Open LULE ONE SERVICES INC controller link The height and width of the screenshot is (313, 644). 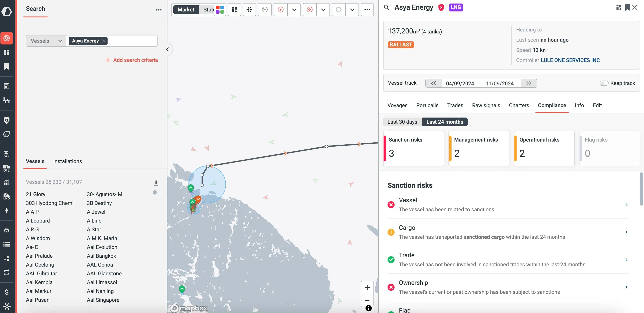pos(570,60)
